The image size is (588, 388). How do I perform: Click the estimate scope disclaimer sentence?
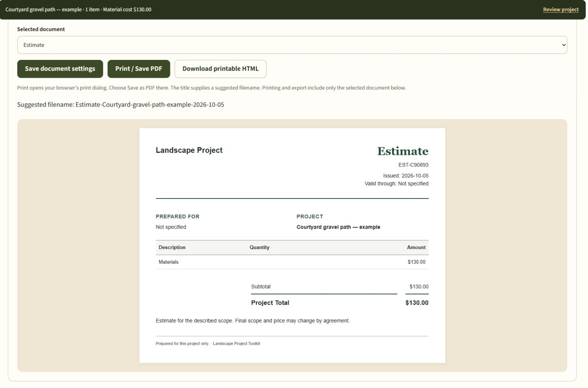coord(253,321)
